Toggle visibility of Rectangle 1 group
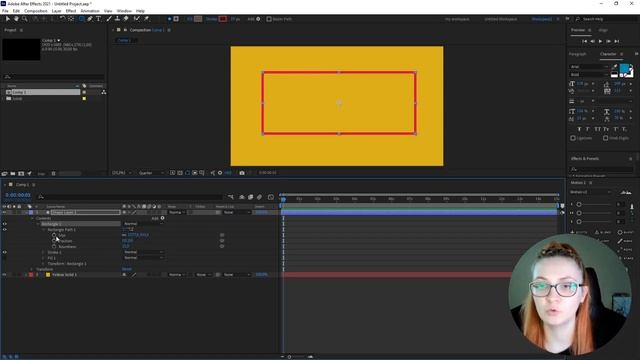640x360 pixels. tap(4, 224)
